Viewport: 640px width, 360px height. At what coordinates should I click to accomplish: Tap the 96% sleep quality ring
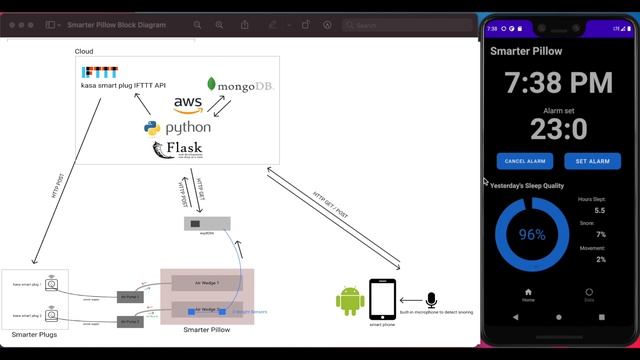(532, 235)
